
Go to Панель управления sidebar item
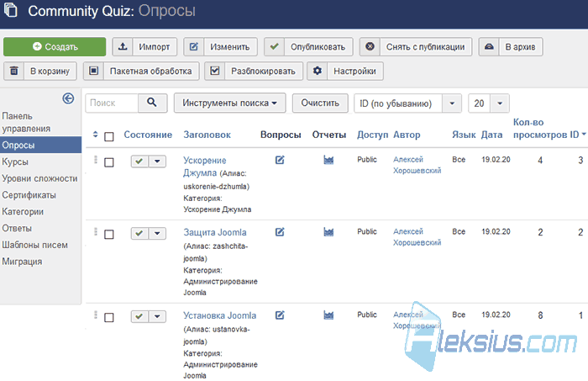pos(26,122)
